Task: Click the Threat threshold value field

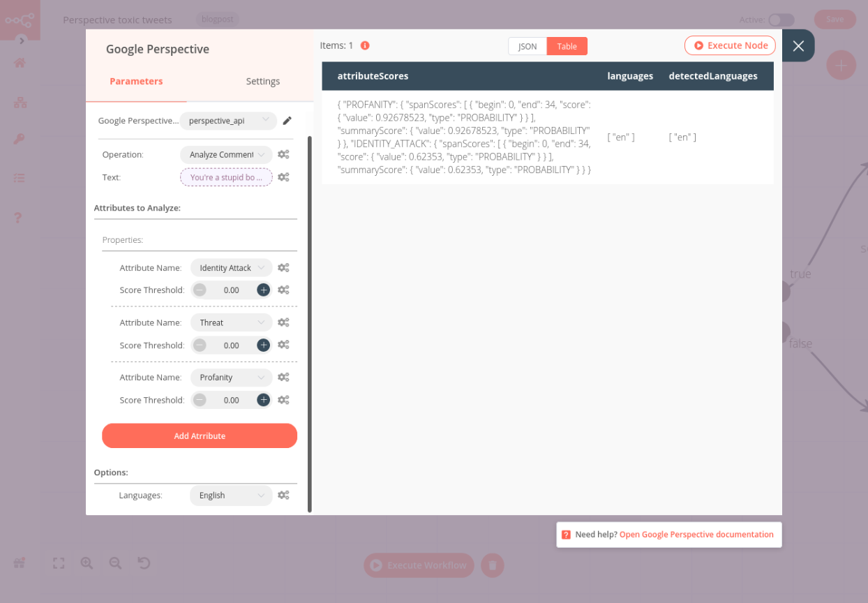Action: (x=232, y=345)
